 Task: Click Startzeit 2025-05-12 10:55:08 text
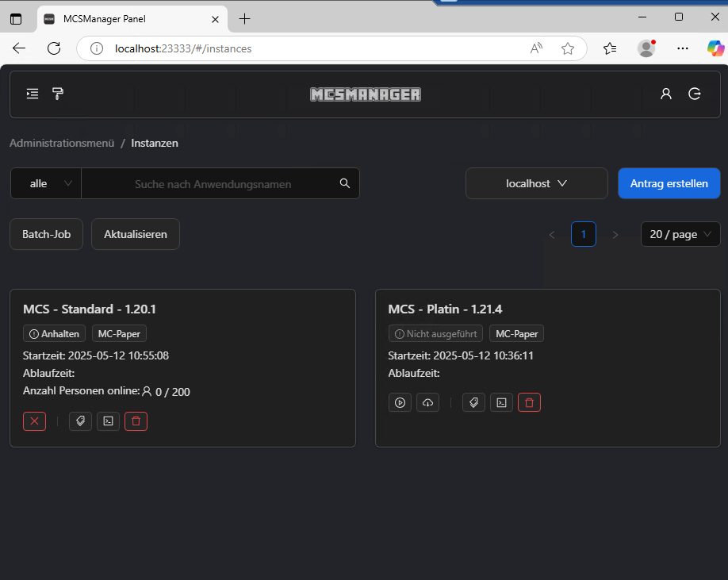coord(96,355)
